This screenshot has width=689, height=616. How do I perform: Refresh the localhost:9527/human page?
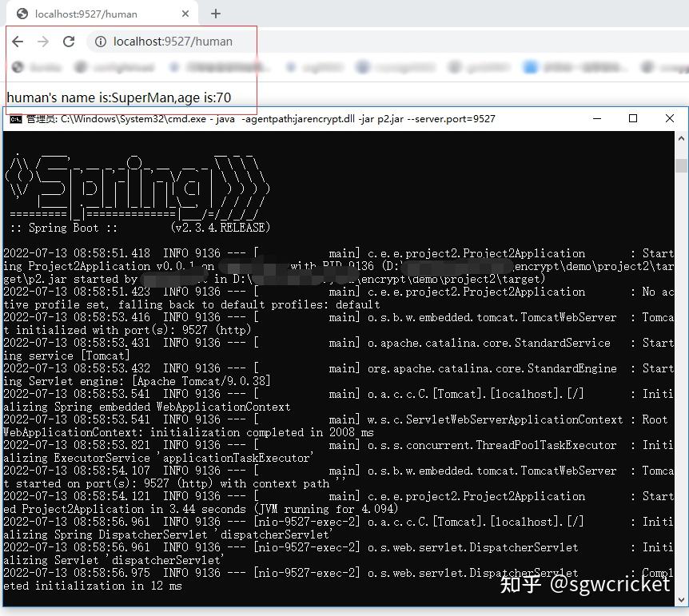point(67,42)
